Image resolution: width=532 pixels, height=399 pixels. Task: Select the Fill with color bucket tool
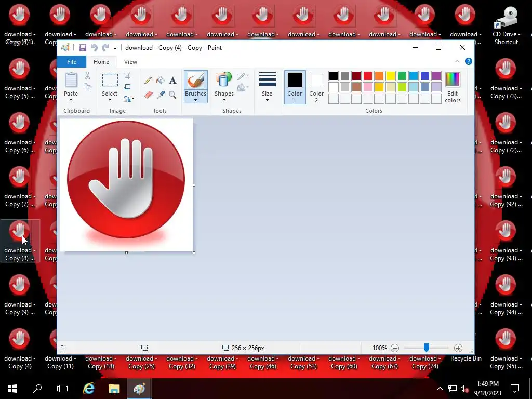click(161, 81)
